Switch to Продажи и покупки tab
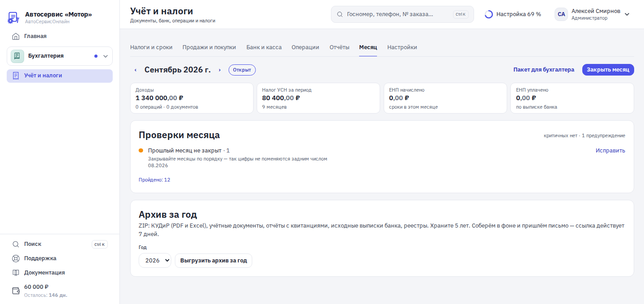This screenshot has width=644, height=304. pos(209,47)
